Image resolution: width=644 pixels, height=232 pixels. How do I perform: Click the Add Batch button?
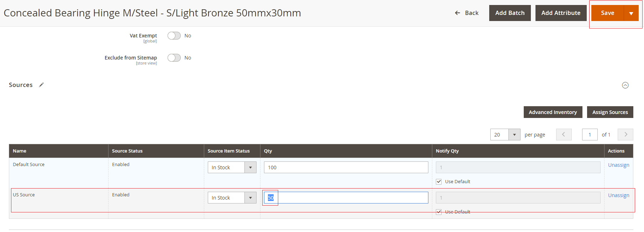pyautogui.click(x=510, y=13)
